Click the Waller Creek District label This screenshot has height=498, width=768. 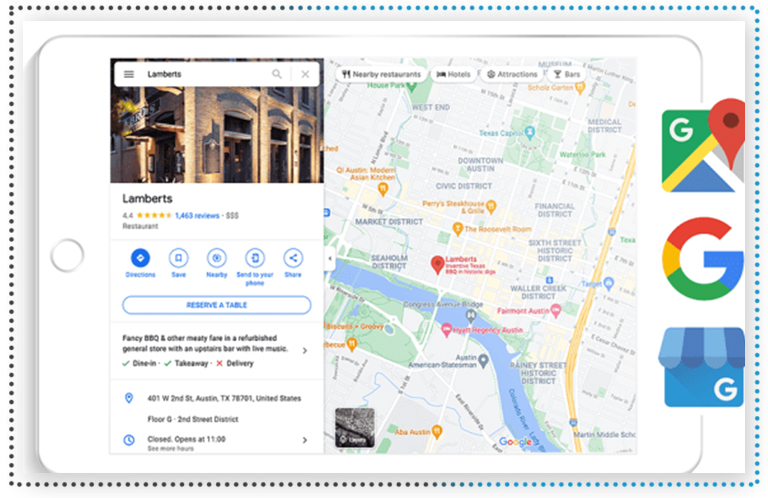538,292
